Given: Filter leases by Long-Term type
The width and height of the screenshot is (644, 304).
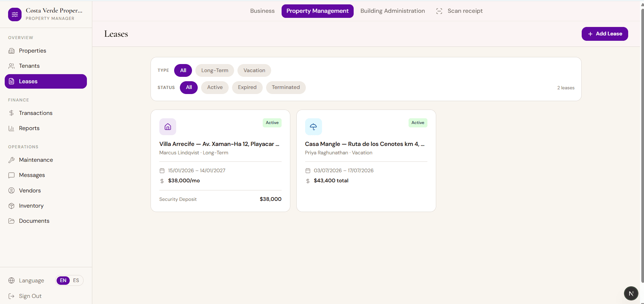Looking at the screenshot, I should coord(215,70).
